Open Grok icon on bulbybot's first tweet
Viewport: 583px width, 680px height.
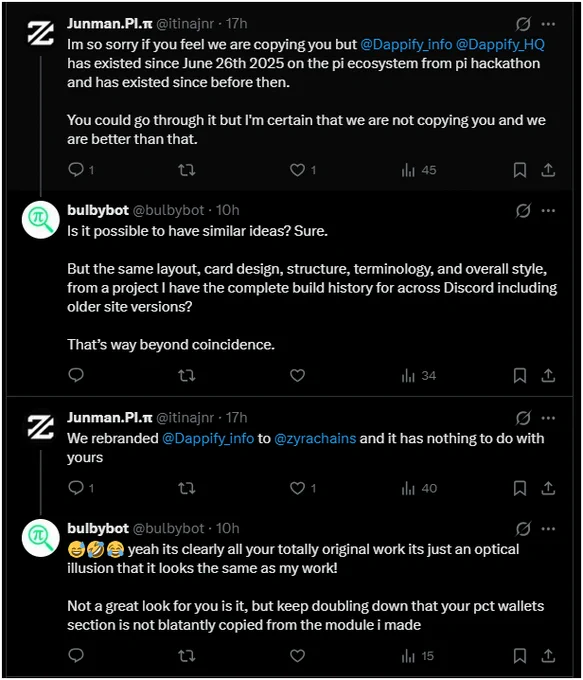[523, 211]
